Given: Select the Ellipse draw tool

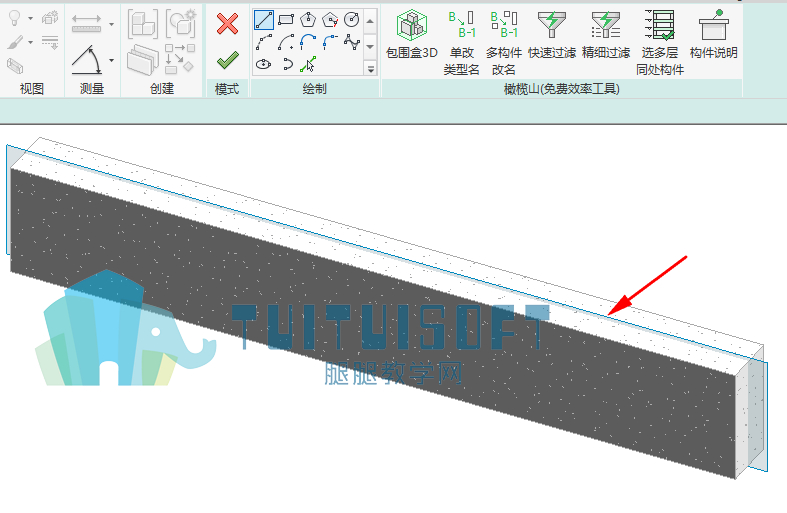Looking at the screenshot, I should [x=264, y=64].
